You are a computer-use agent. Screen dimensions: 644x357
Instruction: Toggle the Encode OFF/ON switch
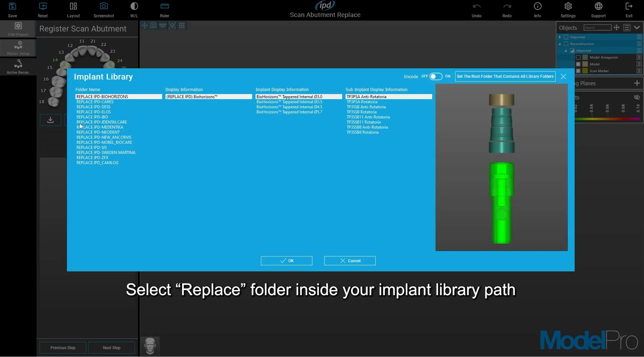[x=436, y=76]
